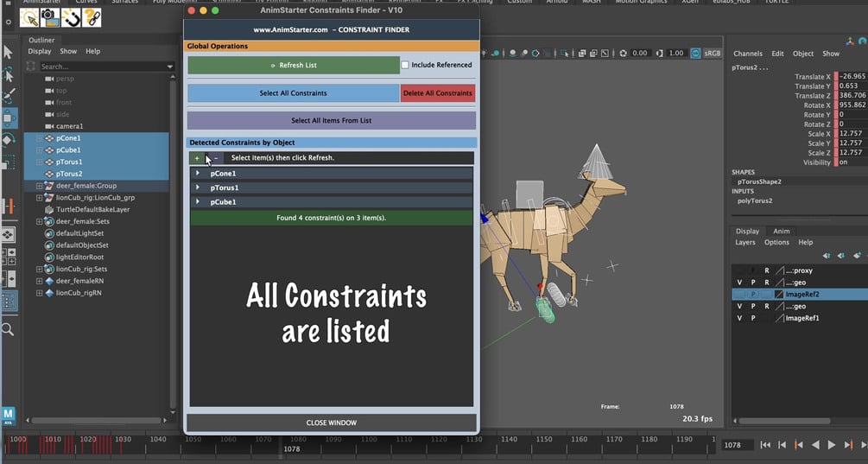
Task: Expand lionCub_rig:Sets in the Outliner
Action: pos(40,269)
